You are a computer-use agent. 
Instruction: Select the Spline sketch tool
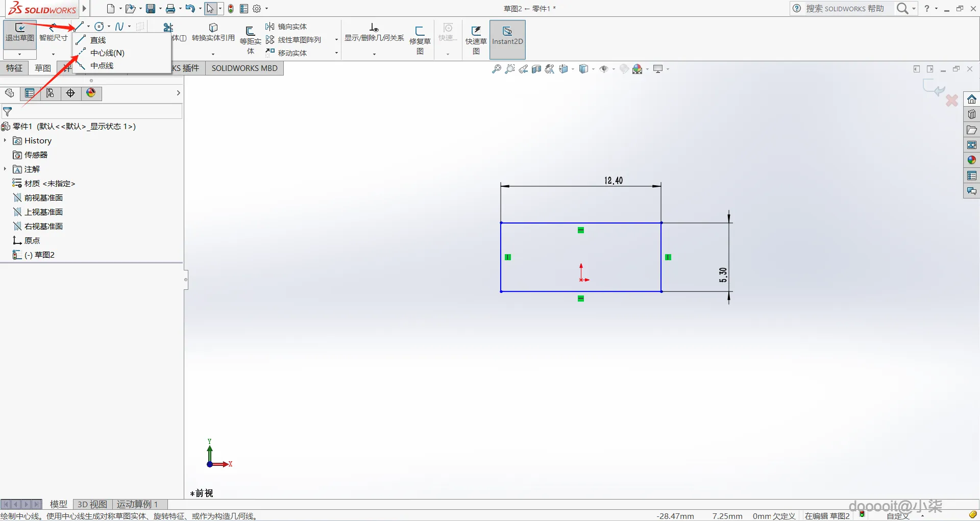[119, 27]
